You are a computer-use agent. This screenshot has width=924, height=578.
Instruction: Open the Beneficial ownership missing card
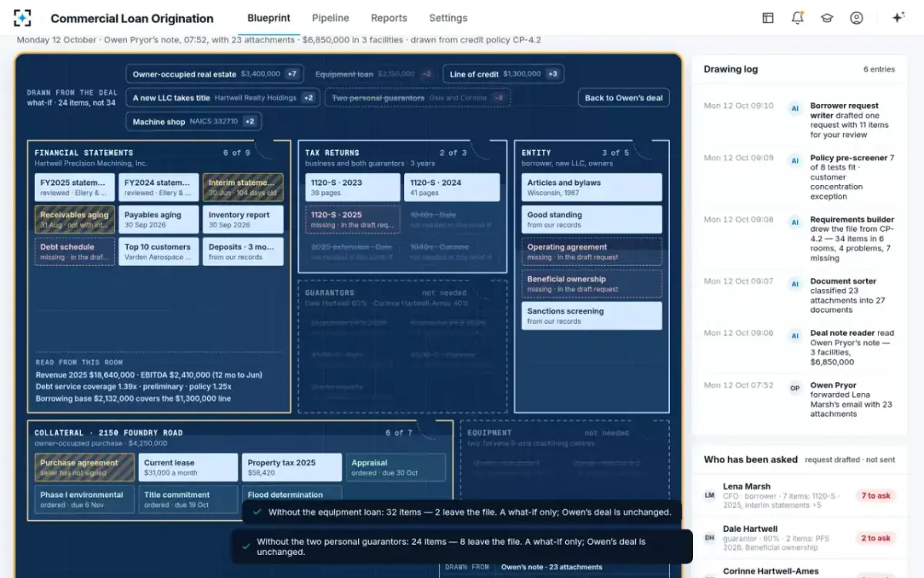(x=591, y=284)
